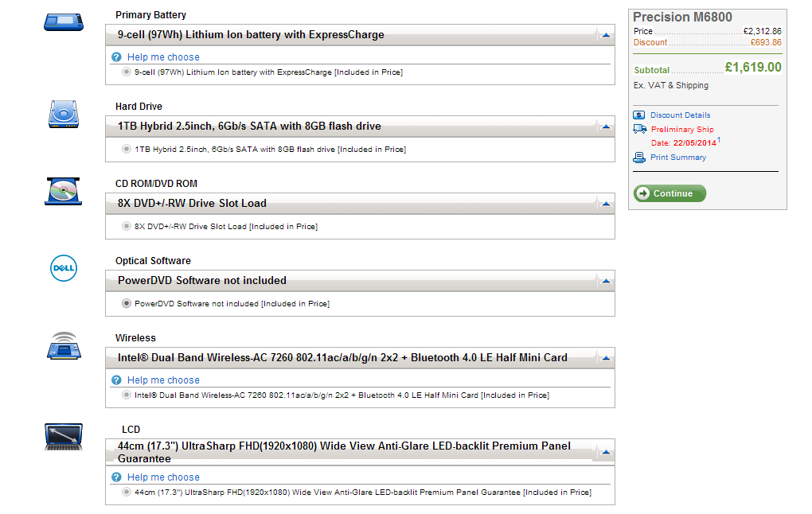Click the Wireless card icon
This screenshot has height=514, width=812.
coord(64,346)
